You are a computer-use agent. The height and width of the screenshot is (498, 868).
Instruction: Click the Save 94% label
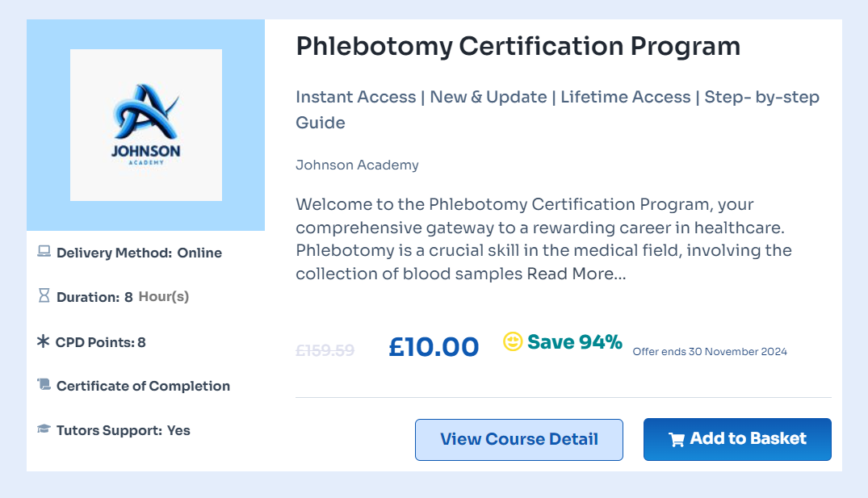pyautogui.click(x=574, y=342)
